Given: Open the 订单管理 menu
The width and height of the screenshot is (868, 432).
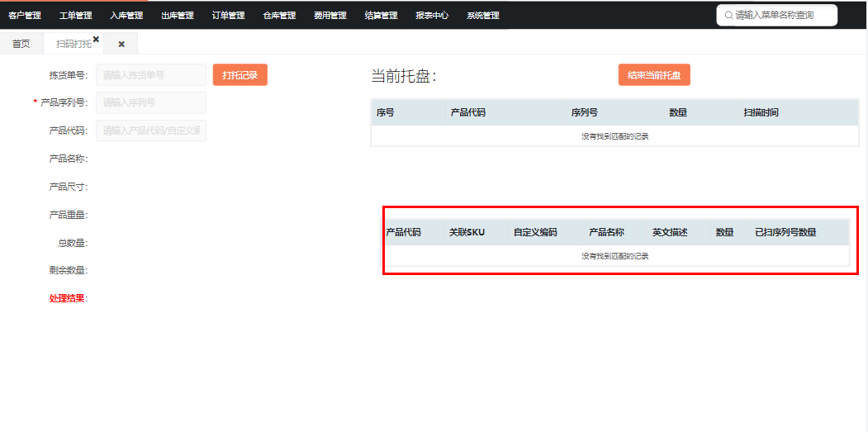Looking at the screenshot, I should pyautogui.click(x=229, y=16).
